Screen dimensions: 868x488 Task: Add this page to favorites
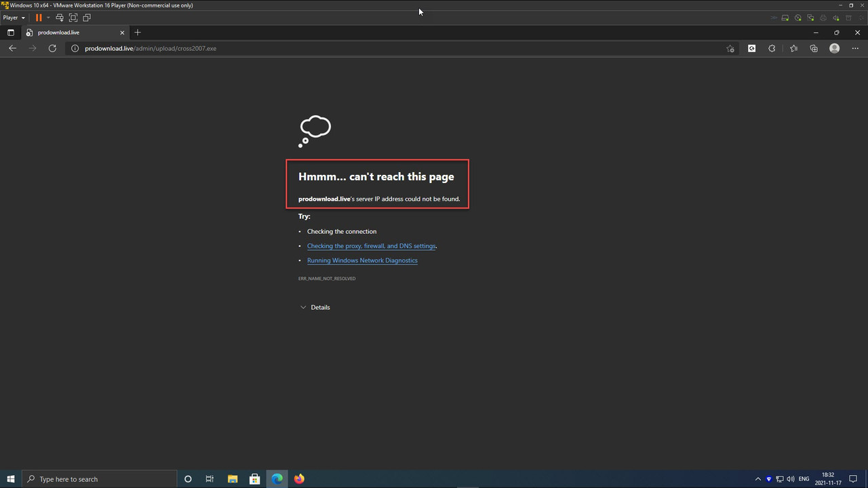730,49
